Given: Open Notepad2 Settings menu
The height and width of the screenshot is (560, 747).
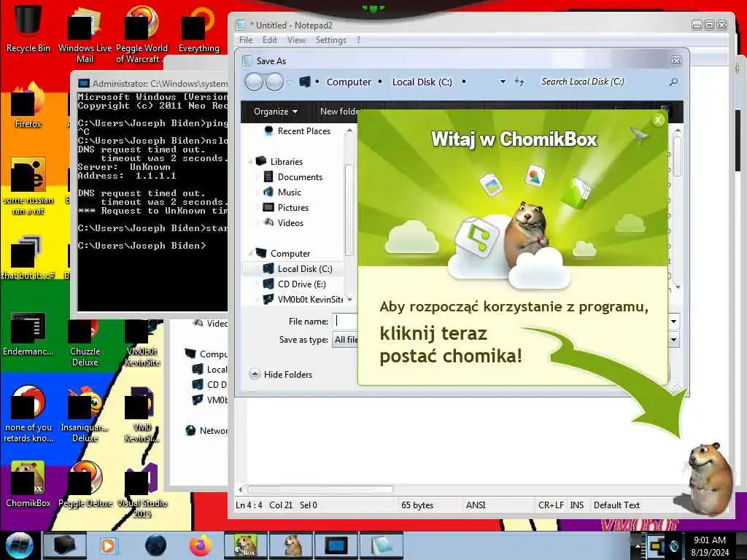Looking at the screenshot, I should (x=330, y=40).
